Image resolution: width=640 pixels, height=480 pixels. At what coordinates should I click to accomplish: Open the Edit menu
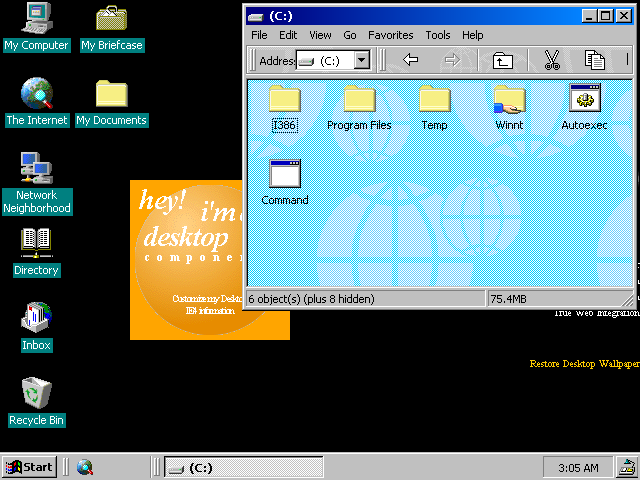(x=288, y=36)
